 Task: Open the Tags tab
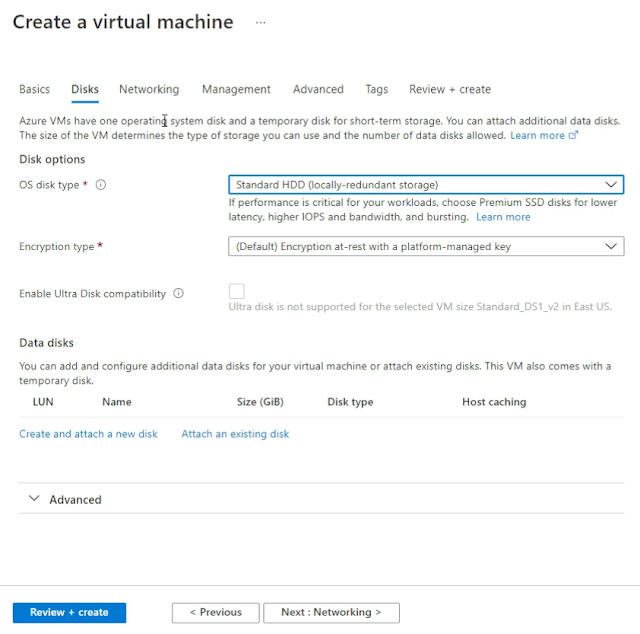point(376,89)
